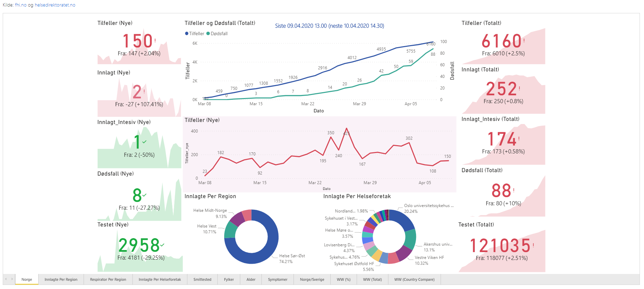Screen dimensions: 644x289
Task: Click the 6160 total cases value
Action: tap(501, 41)
